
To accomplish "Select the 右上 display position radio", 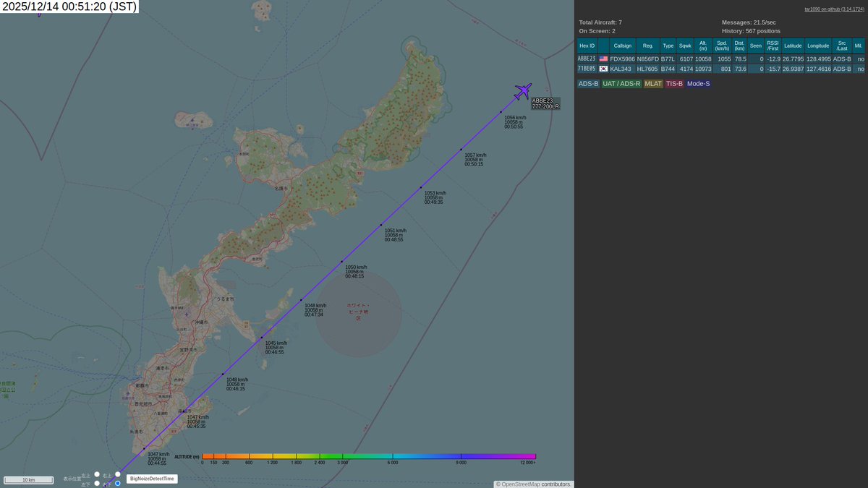I will coord(118,474).
